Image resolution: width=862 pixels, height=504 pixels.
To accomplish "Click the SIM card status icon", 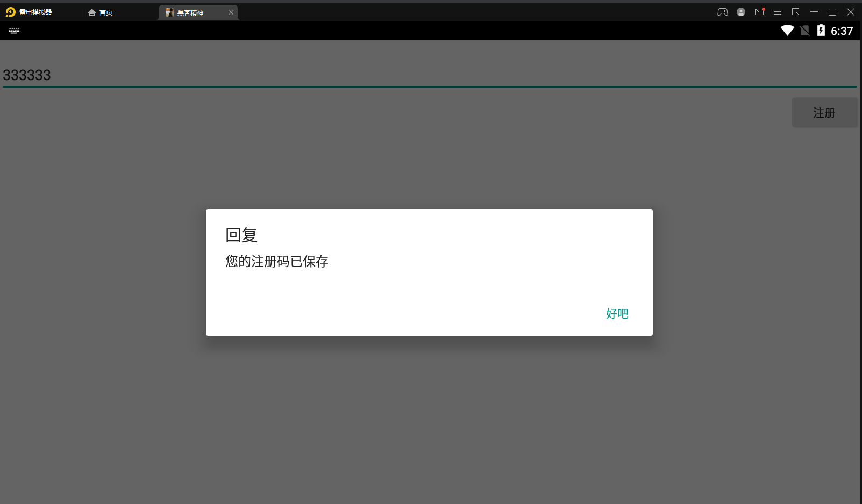I will 804,31.
